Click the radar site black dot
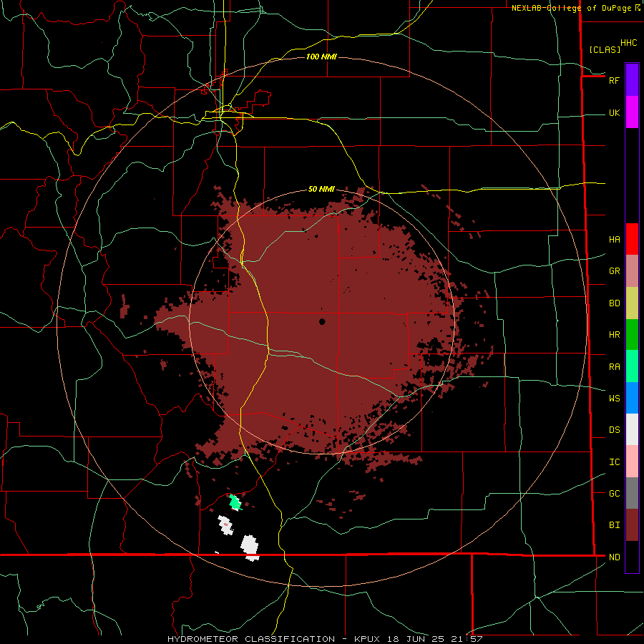This screenshot has height=644, width=644. click(322, 321)
